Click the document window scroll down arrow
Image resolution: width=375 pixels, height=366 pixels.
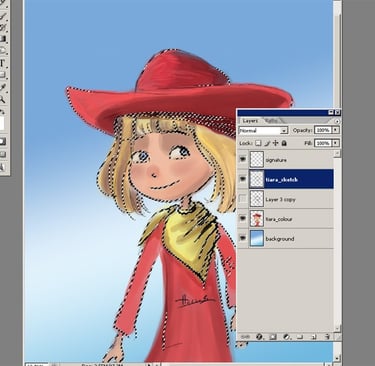[x=337, y=358]
